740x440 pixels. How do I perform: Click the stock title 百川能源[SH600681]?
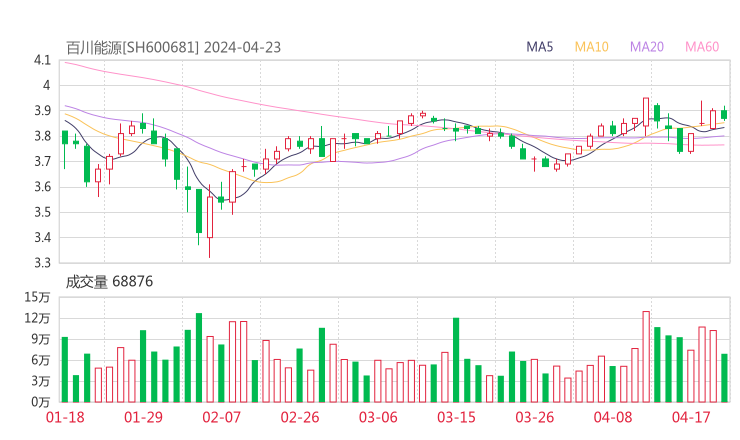pos(132,47)
